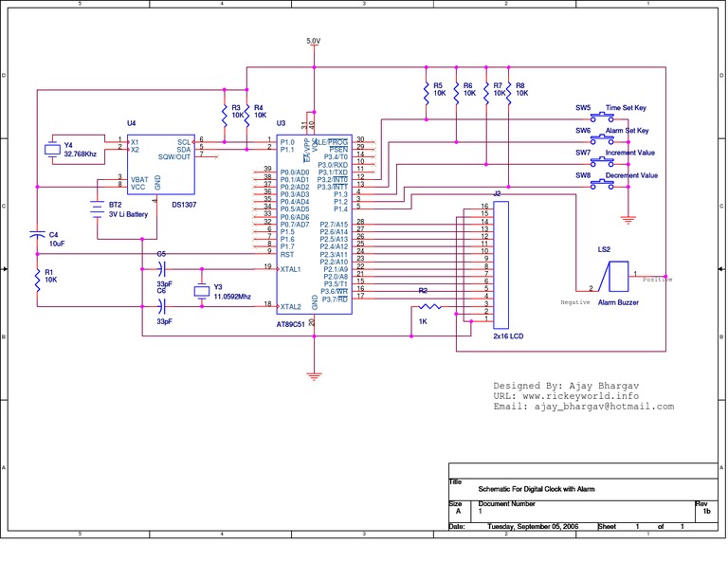
Task: Click the Negative buzzer terminal label
Action: (x=575, y=302)
